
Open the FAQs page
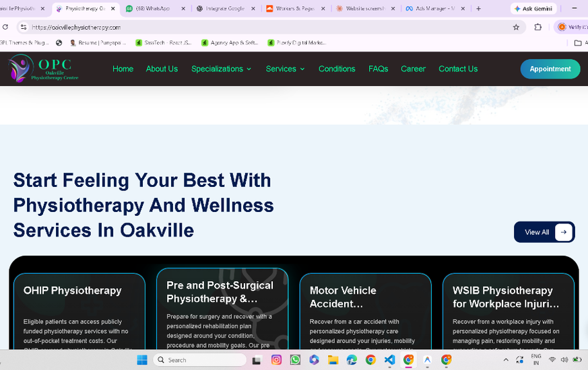click(x=378, y=69)
